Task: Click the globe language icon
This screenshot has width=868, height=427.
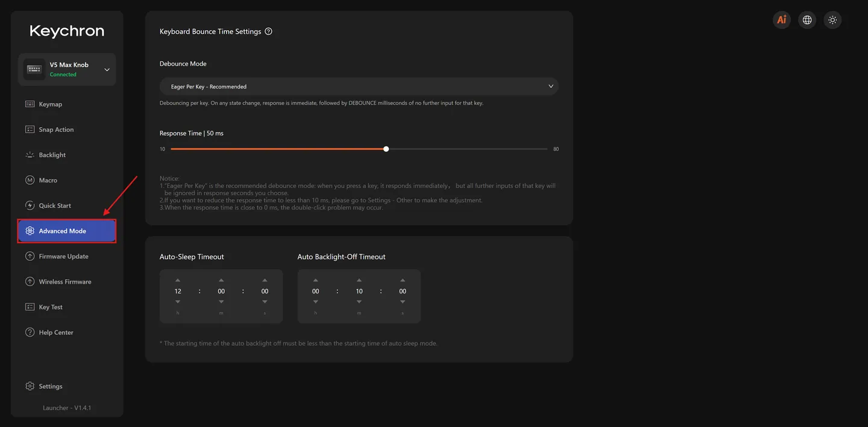Action: [807, 20]
